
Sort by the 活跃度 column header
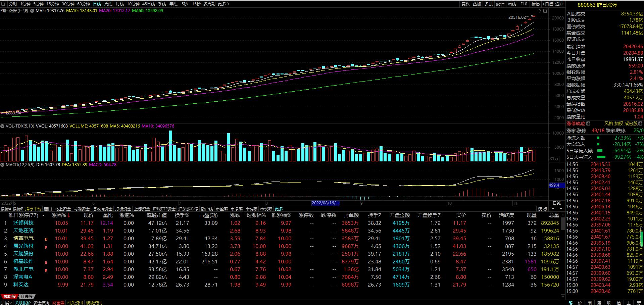[506, 215]
